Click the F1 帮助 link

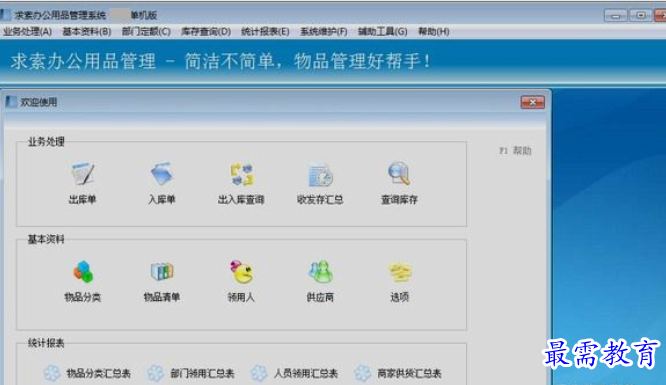tap(515, 151)
